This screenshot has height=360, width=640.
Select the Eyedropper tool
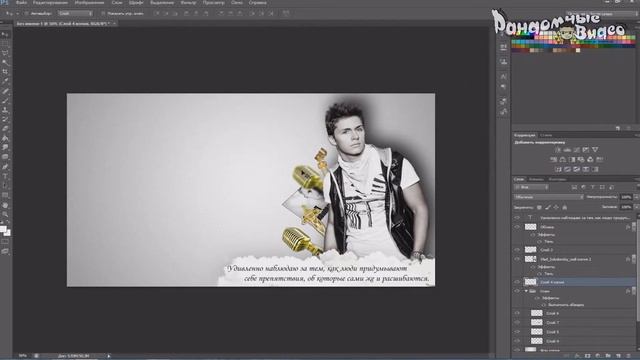5,81
